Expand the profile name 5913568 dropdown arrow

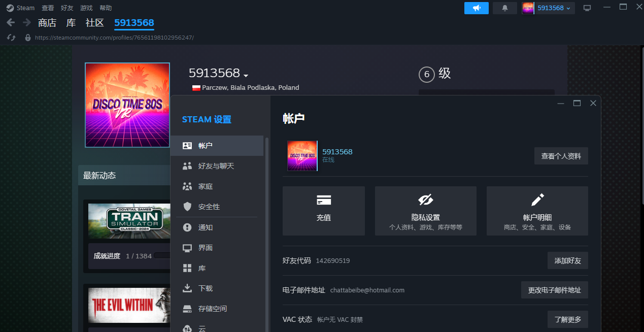[x=246, y=75]
